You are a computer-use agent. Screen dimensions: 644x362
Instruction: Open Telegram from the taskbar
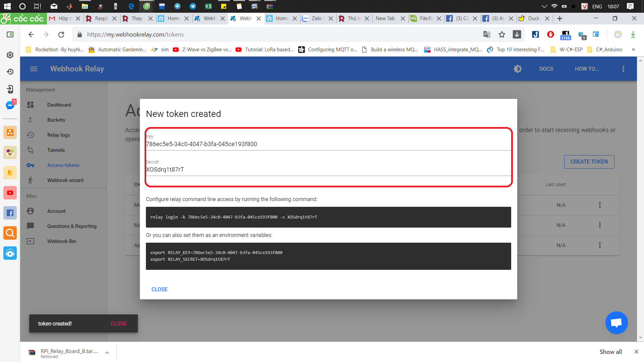point(193,6)
